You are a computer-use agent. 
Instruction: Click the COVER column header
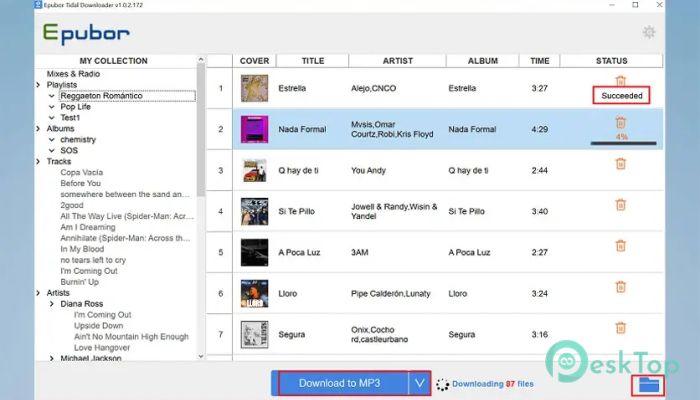tap(254, 61)
